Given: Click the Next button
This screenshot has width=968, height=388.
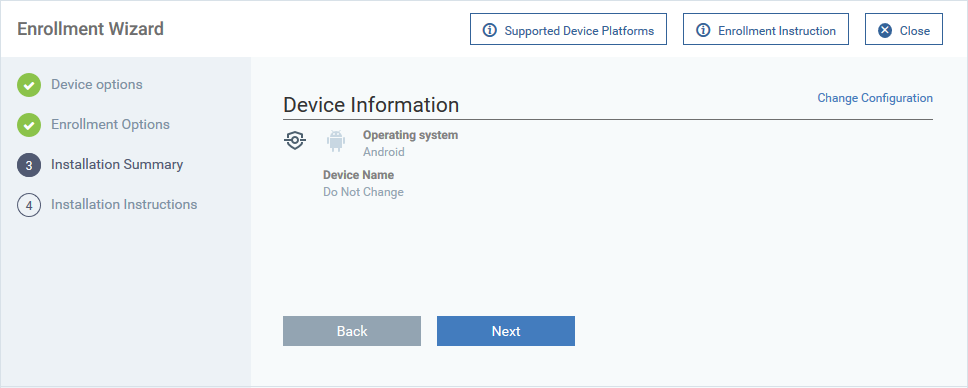Looking at the screenshot, I should pyautogui.click(x=506, y=331).
